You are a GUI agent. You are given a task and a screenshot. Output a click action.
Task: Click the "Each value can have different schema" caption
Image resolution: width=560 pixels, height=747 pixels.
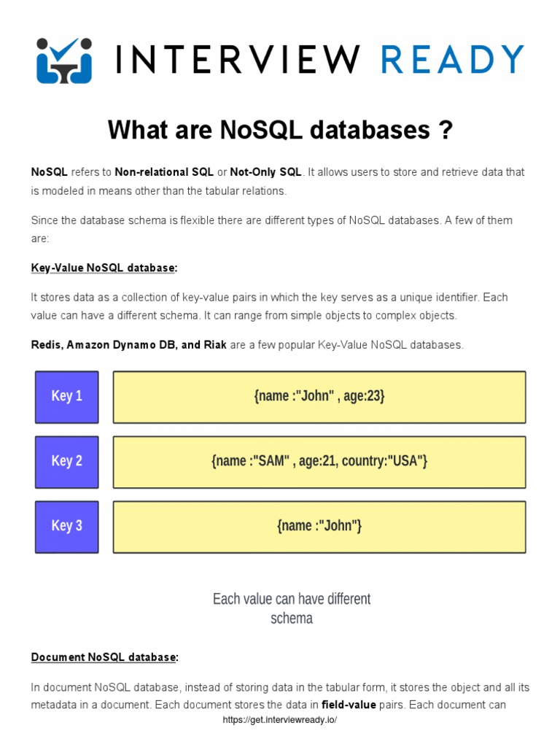291,608
